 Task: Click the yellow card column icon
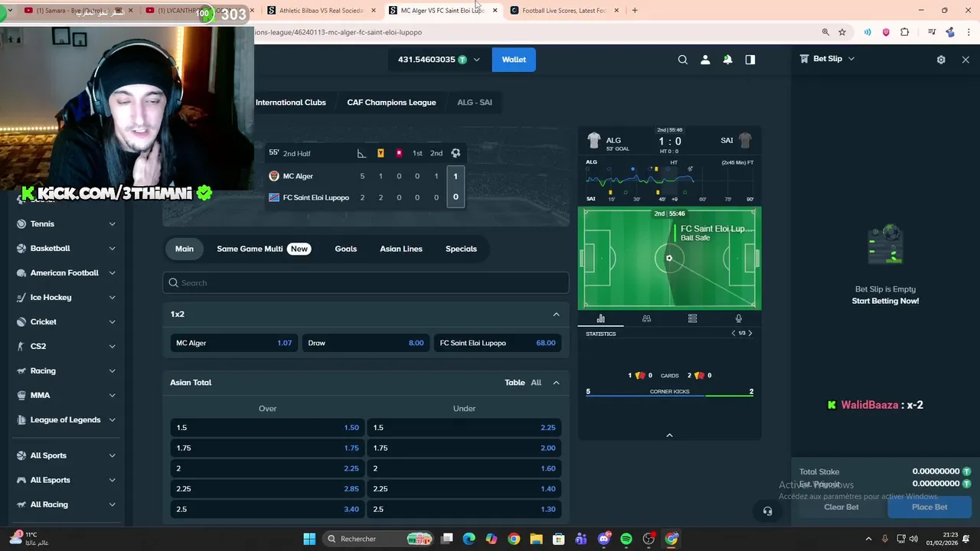tap(381, 153)
